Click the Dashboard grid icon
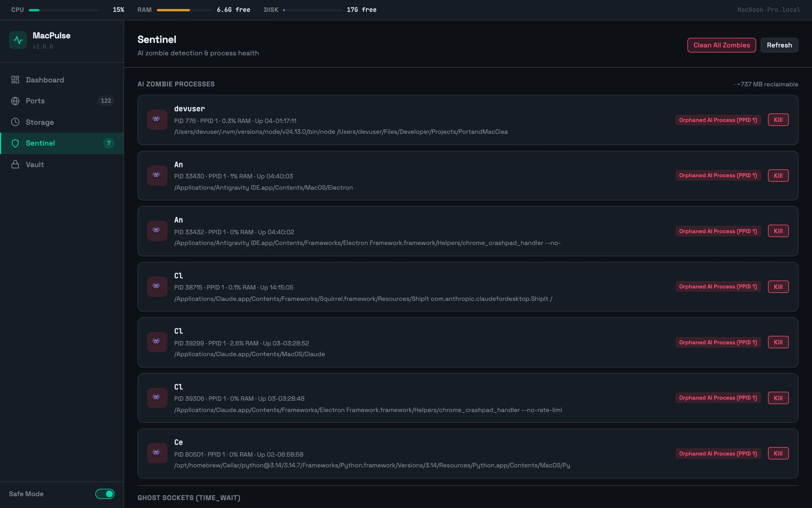This screenshot has height=508, width=812. point(15,80)
